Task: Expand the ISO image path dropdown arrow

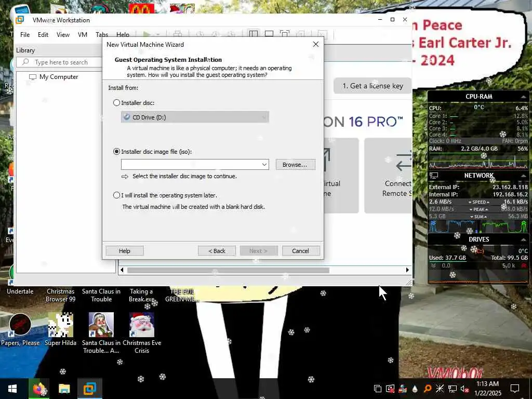Action: click(264, 165)
